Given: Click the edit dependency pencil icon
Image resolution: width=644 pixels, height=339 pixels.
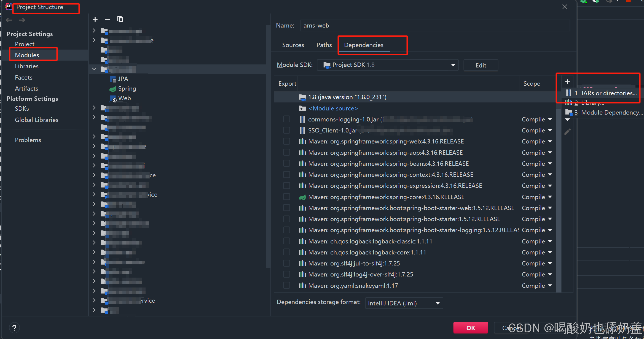Looking at the screenshot, I should pyautogui.click(x=567, y=132).
